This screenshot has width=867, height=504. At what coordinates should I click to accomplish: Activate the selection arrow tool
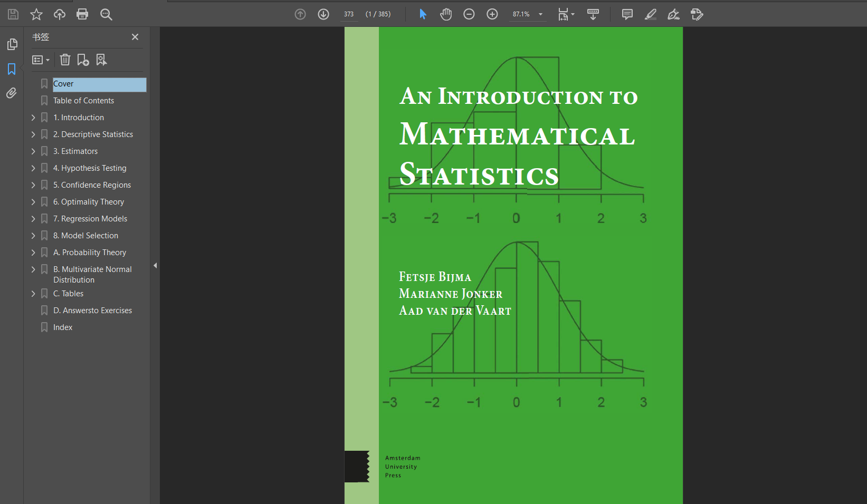pos(423,14)
